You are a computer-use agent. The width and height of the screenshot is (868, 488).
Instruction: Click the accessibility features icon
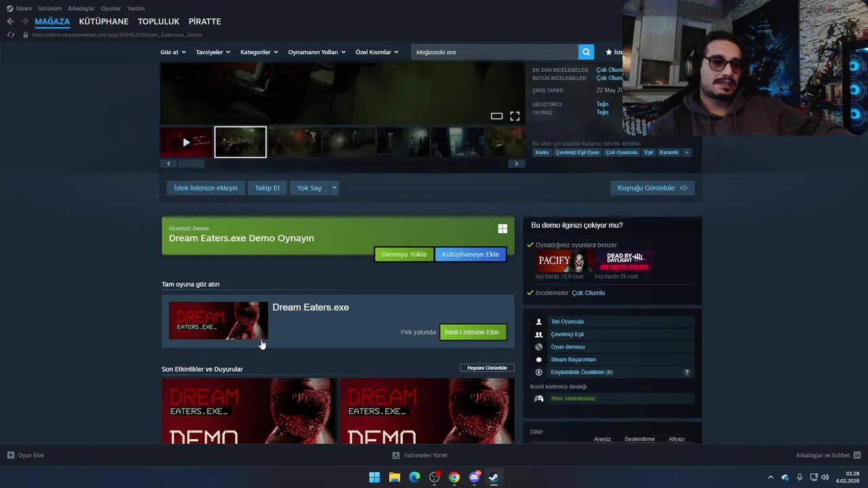click(539, 372)
